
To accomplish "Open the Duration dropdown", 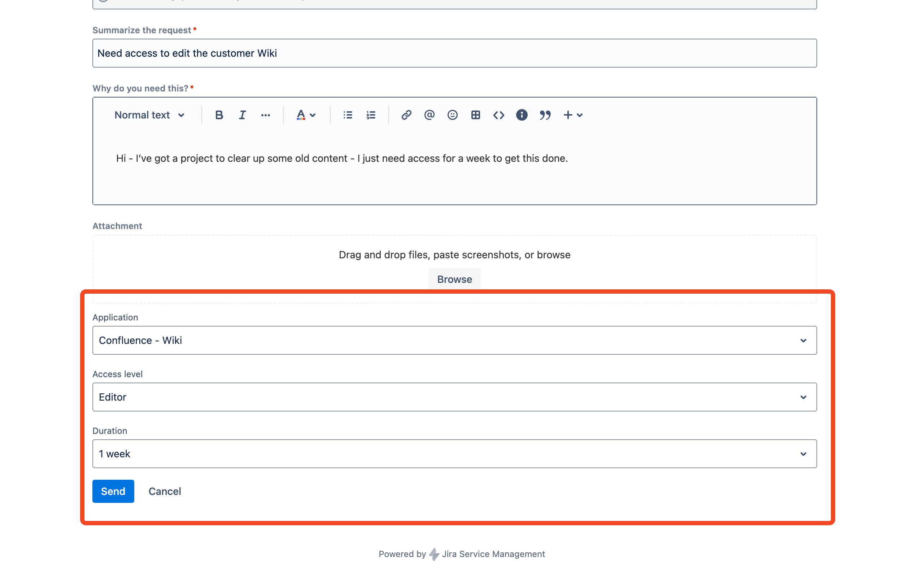I will [x=454, y=454].
